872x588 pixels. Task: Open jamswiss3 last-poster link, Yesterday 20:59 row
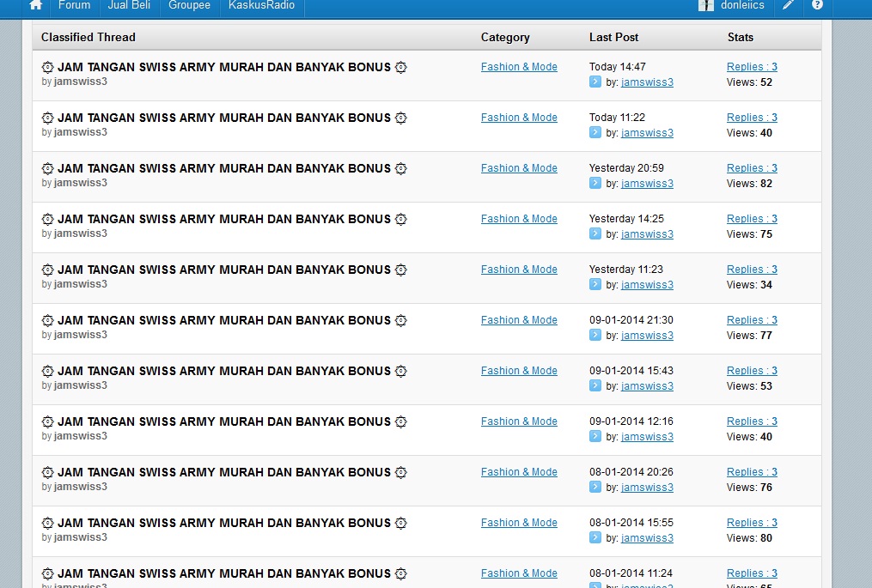click(x=647, y=184)
